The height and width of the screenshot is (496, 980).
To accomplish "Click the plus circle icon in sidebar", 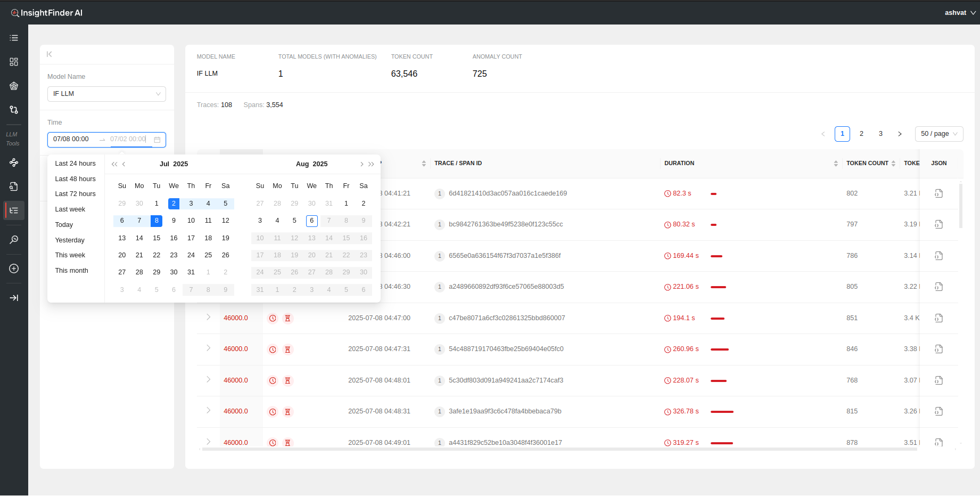I will coord(14,269).
